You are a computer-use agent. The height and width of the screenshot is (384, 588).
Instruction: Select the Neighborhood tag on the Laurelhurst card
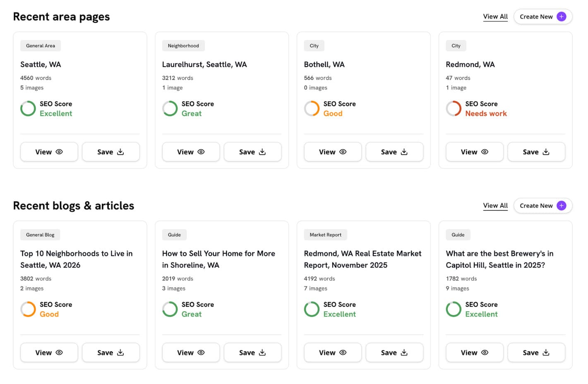[183, 45]
